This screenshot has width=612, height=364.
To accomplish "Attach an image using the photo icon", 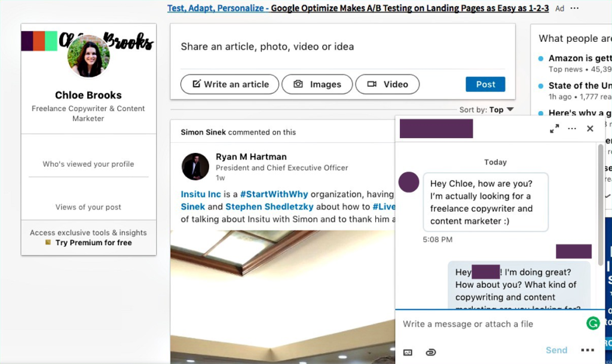I will pyautogui.click(x=408, y=352).
